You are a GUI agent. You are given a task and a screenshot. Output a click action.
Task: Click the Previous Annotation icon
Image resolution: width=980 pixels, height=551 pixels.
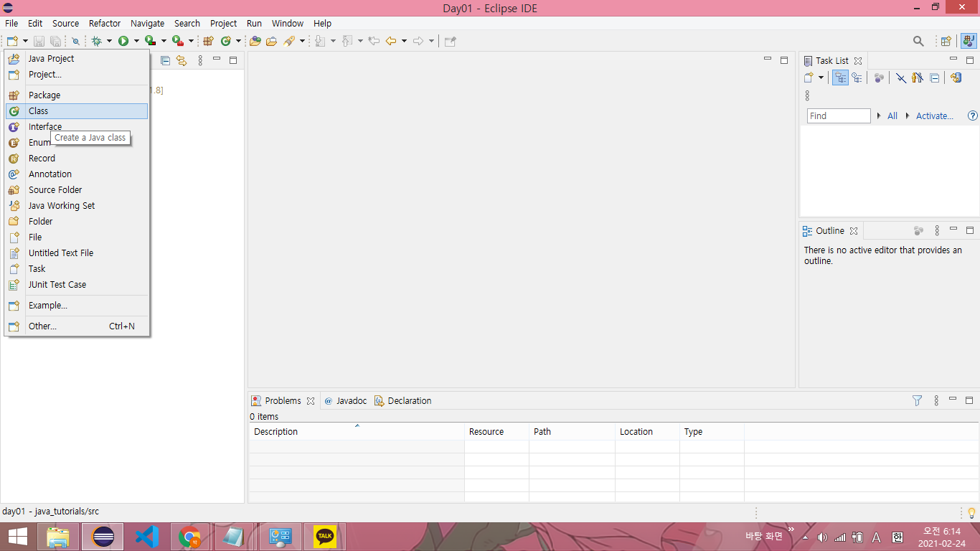[347, 41]
